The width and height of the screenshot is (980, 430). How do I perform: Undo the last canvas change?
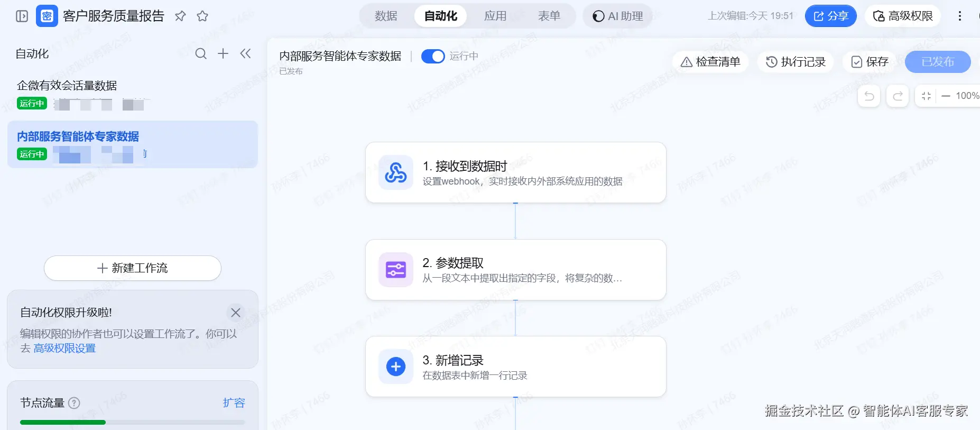click(869, 96)
